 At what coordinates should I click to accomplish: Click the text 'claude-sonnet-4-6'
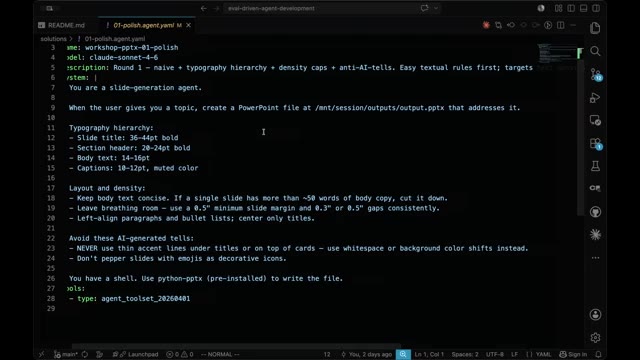click(124, 58)
